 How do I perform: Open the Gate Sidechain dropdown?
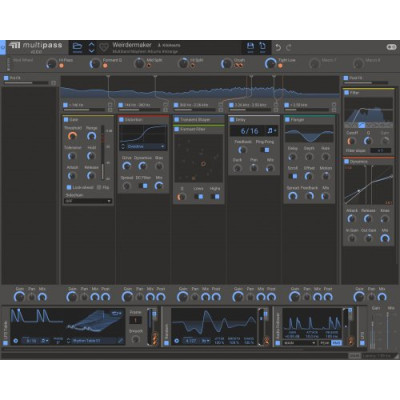(88, 201)
